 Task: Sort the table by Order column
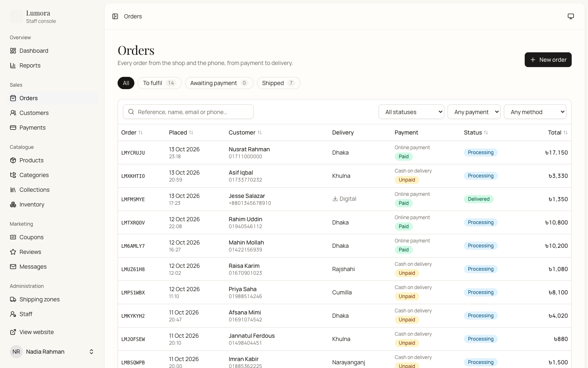pyautogui.click(x=132, y=132)
